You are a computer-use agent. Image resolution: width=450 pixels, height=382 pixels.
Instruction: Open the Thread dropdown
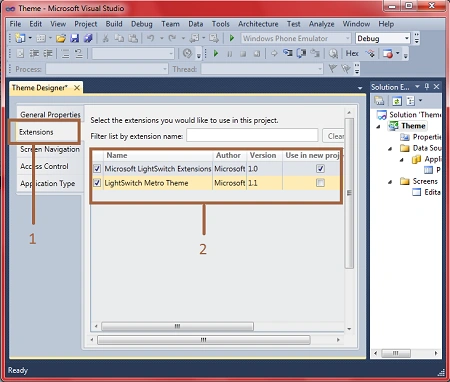pyautogui.click(x=320, y=69)
